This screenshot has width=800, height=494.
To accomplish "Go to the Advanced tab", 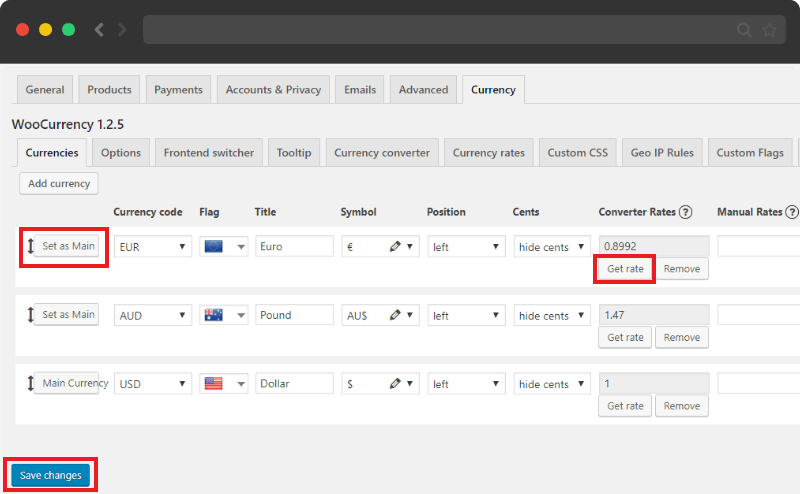I will click(423, 89).
